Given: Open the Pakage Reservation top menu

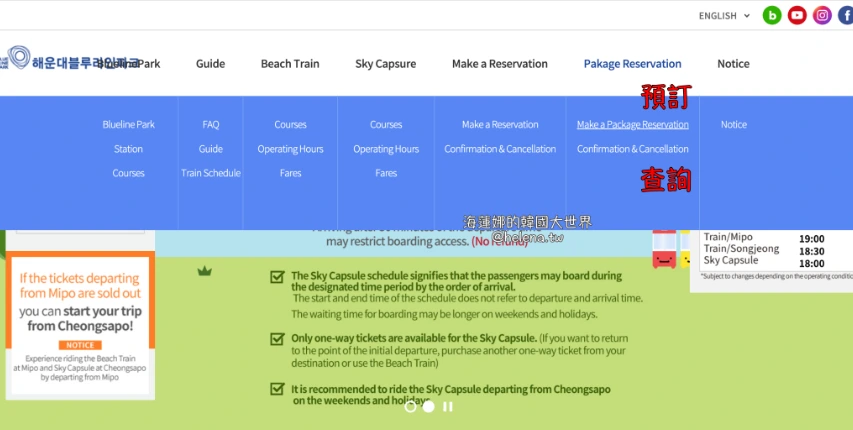Looking at the screenshot, I should point(632,64).
